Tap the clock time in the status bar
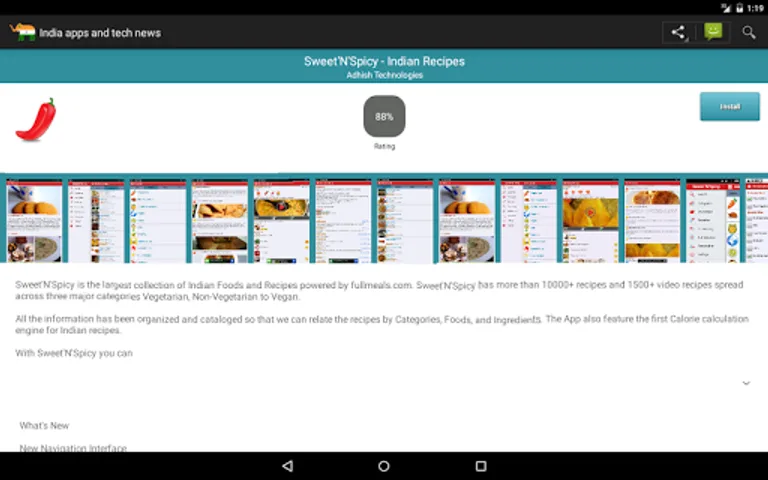The image size is (768, 480). [x=756, y=8]
